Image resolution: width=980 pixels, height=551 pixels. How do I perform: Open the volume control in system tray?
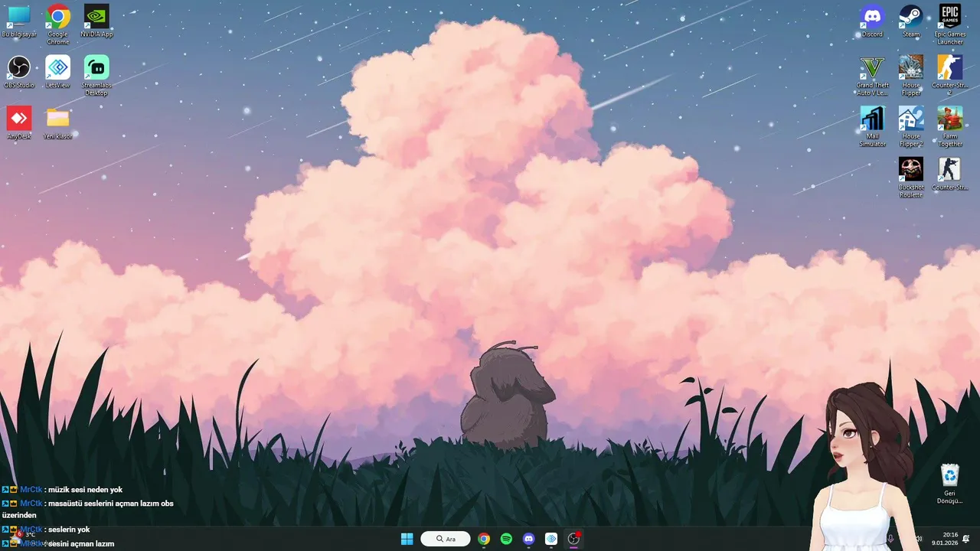pos(919,540)
